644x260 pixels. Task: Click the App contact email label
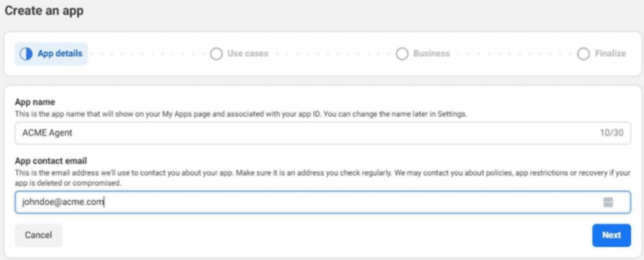(56, 161)
